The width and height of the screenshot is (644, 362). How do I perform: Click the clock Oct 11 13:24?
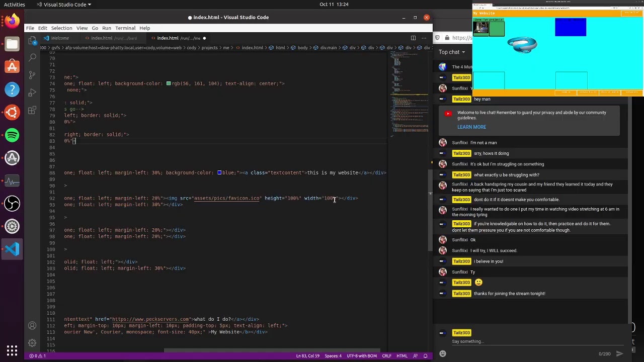(334, 5)
